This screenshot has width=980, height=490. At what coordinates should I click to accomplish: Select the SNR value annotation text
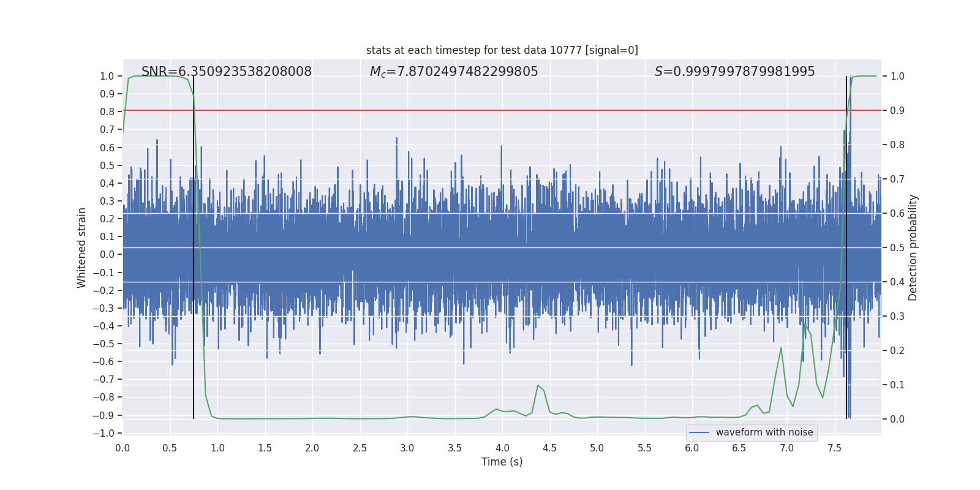pyautogui.click(x=226, y=72)
